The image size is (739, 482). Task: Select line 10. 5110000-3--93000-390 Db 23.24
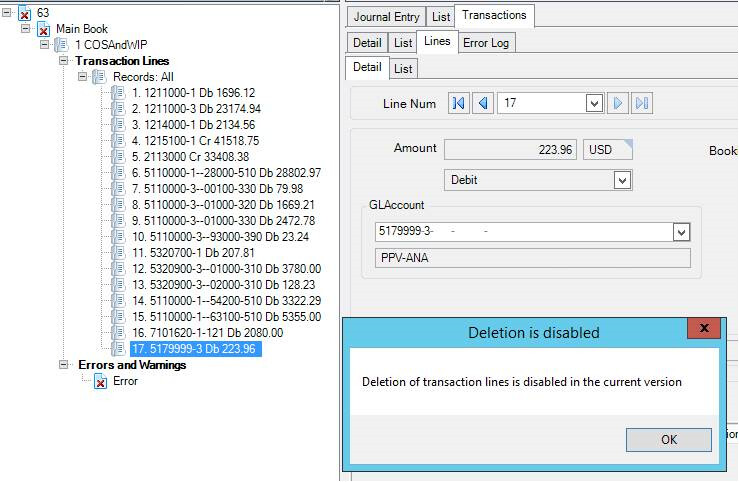(x=221, y=237)
